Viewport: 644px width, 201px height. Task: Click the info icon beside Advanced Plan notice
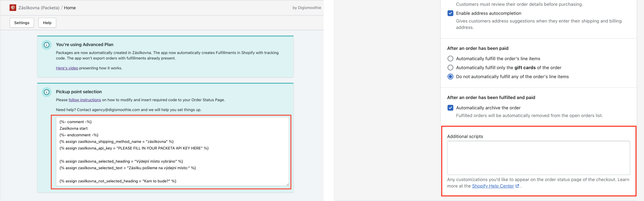46,45
